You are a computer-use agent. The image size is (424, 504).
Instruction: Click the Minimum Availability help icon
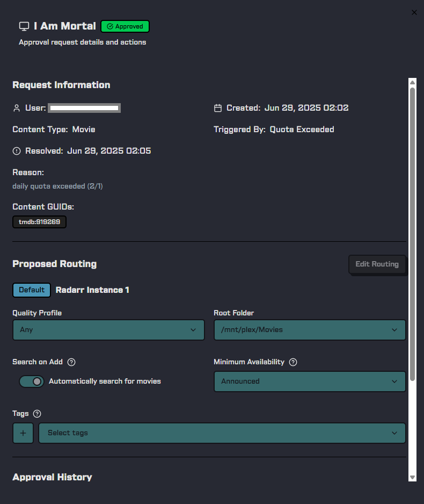click(293, 362)
